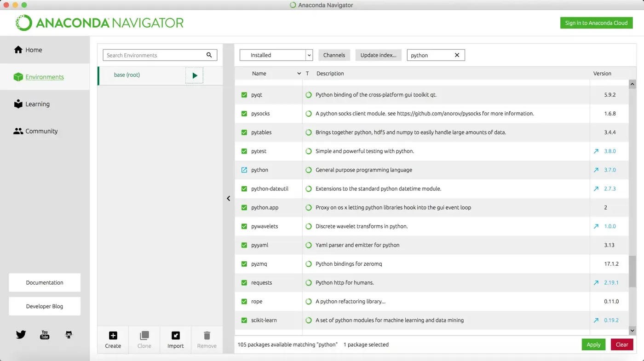Click the type circle icon for pytables
The image size is (644, 361).
309,132
